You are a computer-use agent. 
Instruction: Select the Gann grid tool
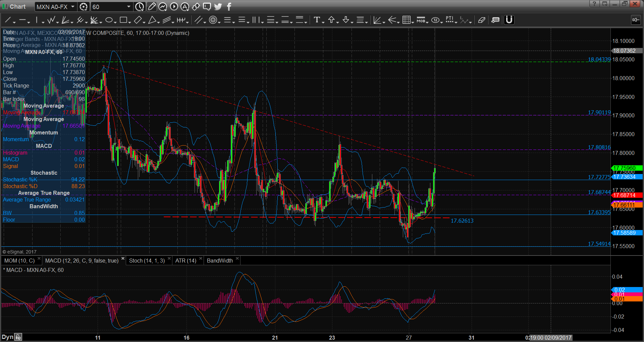click(x=406, y=20)
